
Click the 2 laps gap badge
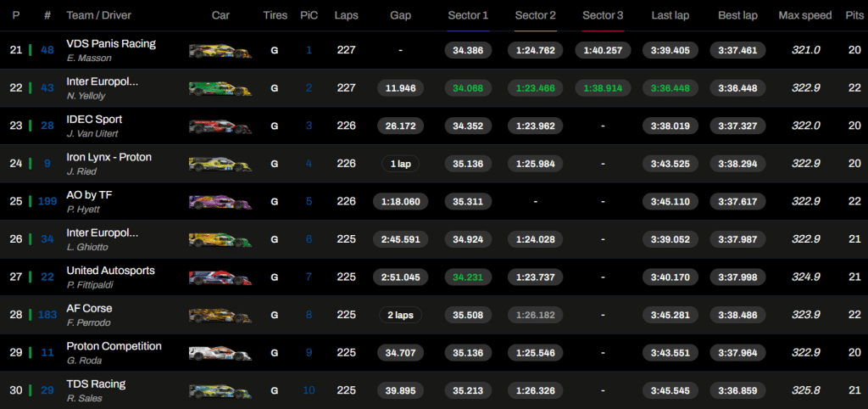point(400,315)
